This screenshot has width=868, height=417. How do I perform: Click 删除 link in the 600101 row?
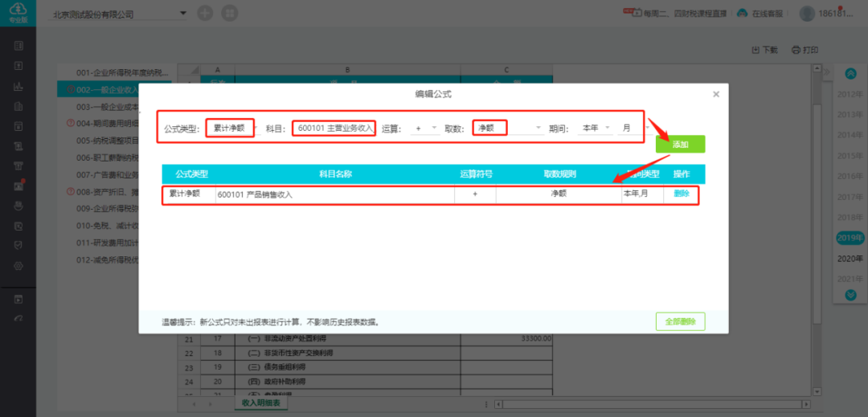[682, 194]
